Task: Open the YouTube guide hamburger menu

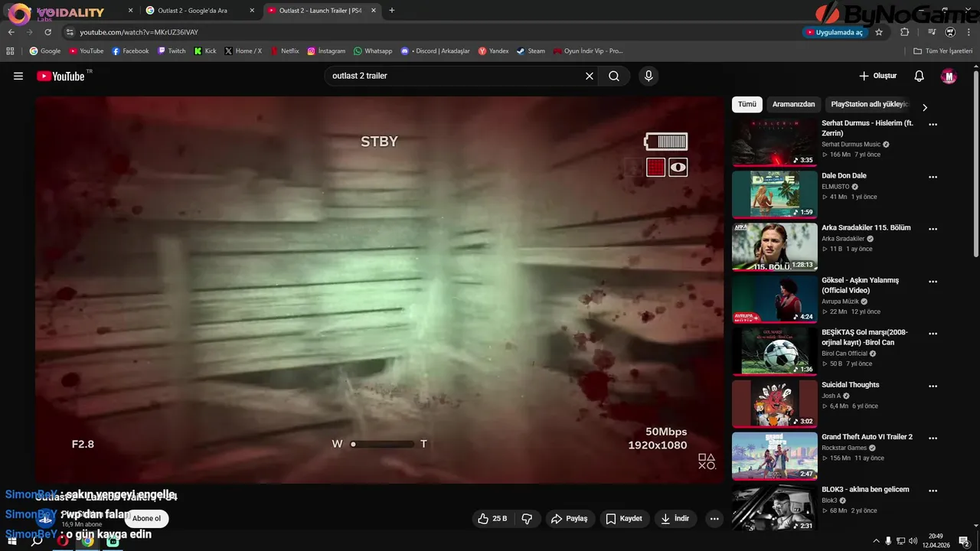Action: coord(18,76)
